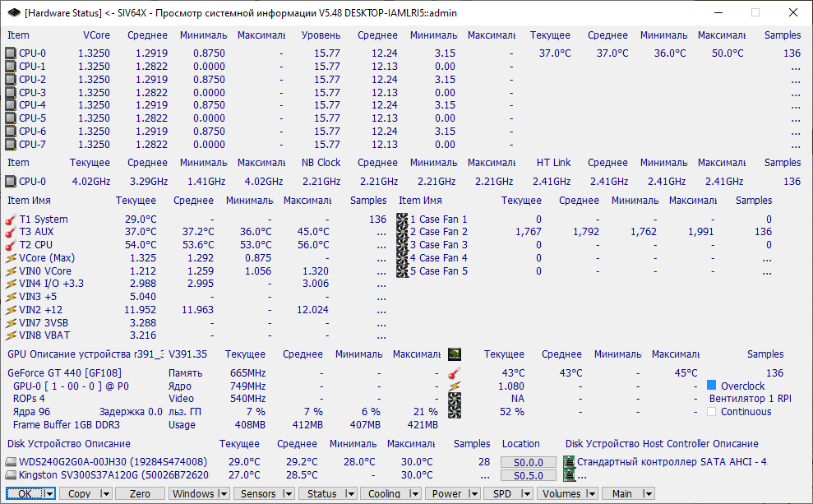The image size is (813, 504).
Task: Click the Kingston SV300S37A120G disk icon
Action: (11, 475)
